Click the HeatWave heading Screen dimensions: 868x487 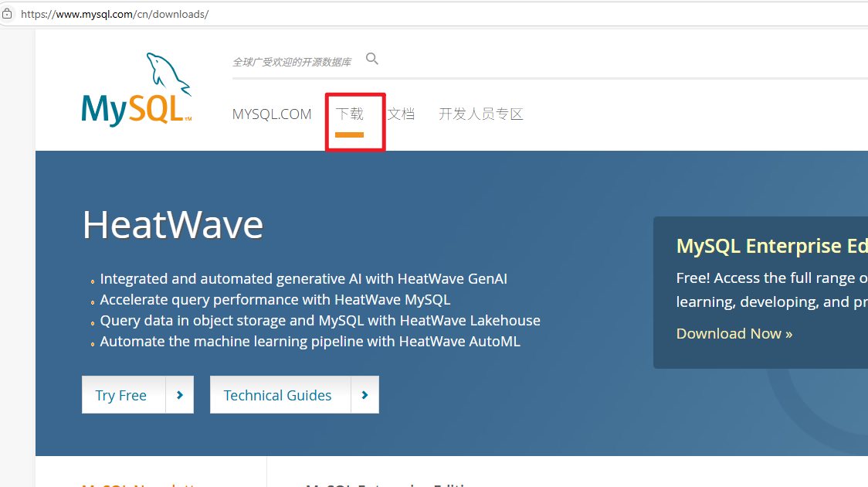(173, 225)
